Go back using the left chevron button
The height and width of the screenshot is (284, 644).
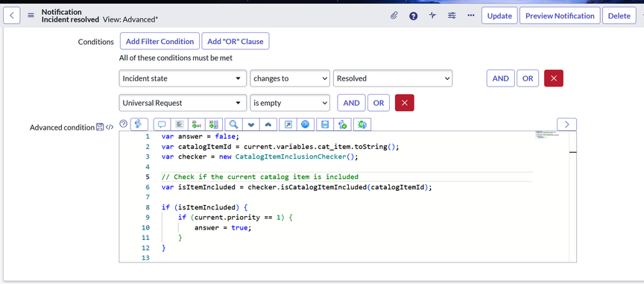point(12,16)
